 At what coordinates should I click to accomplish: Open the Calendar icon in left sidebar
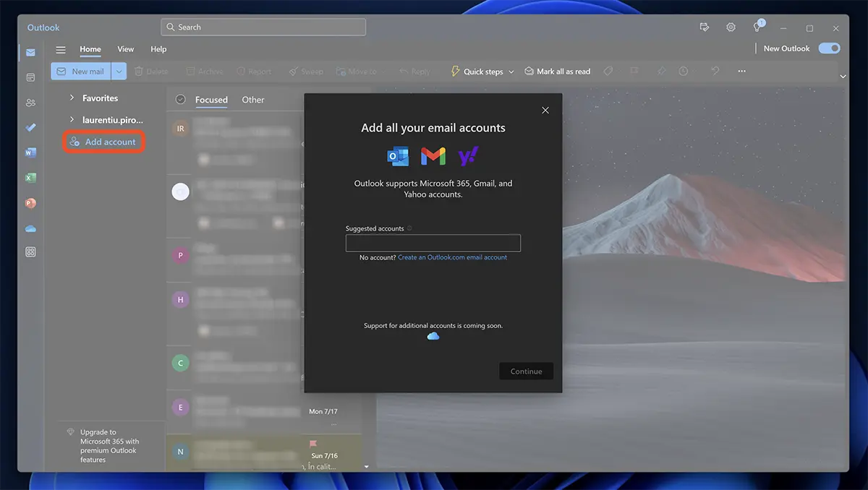click(30, 77)
